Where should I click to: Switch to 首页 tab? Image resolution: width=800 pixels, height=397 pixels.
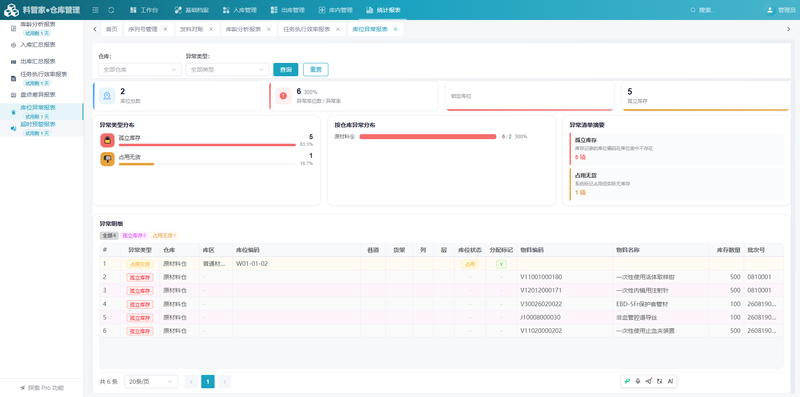[x=111, y=30]
